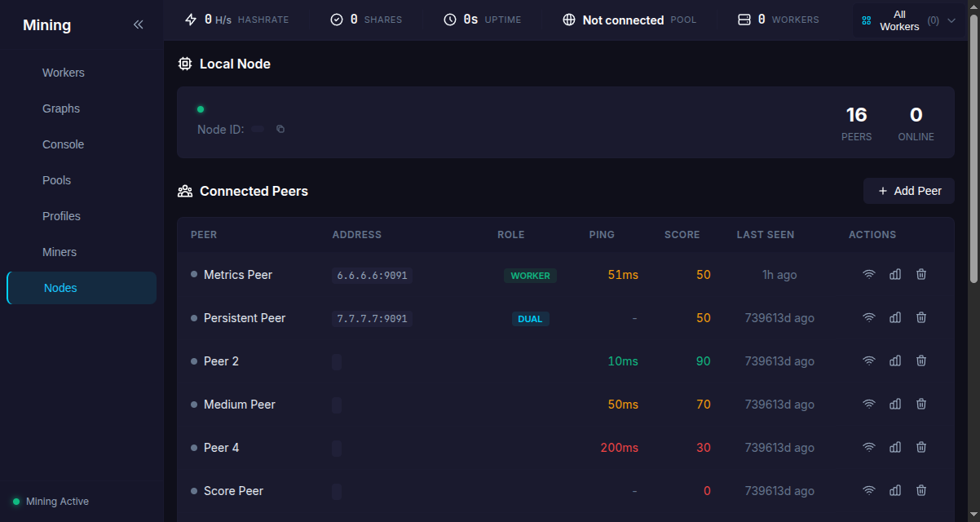Open Pools in the sidebar
This screenshot has height=522, width=980.
(x=57, y=180)
